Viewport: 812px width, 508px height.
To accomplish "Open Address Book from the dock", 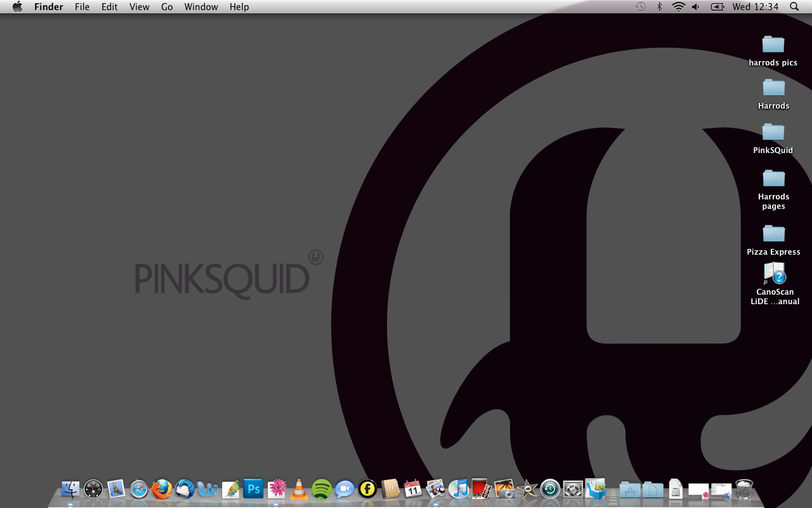I will [x=390, y=489].
